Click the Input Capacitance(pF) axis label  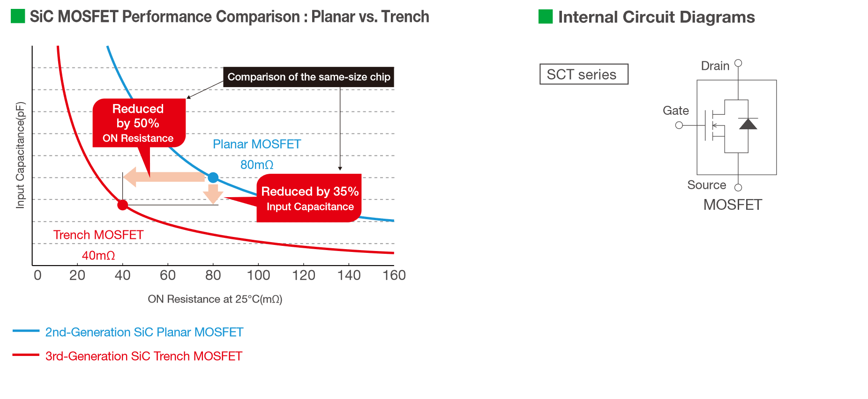click(x=20, y=155)
